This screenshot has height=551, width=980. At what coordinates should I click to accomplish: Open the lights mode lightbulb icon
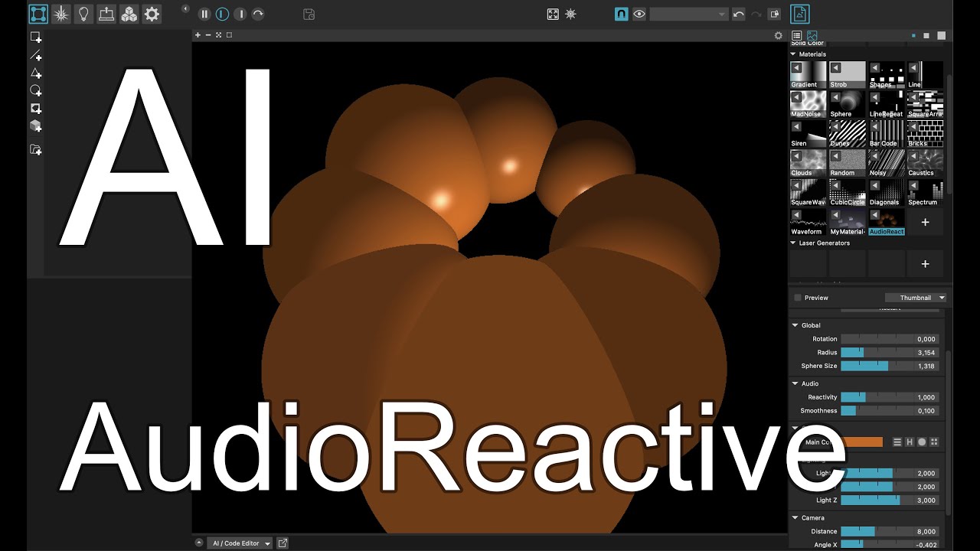tap(84, 14)
